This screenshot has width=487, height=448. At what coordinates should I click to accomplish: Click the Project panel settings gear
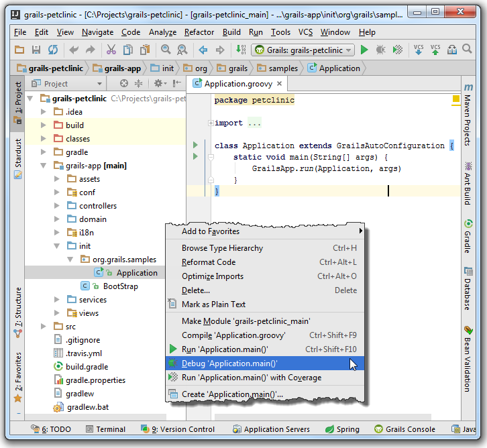[x=159, y=83]
